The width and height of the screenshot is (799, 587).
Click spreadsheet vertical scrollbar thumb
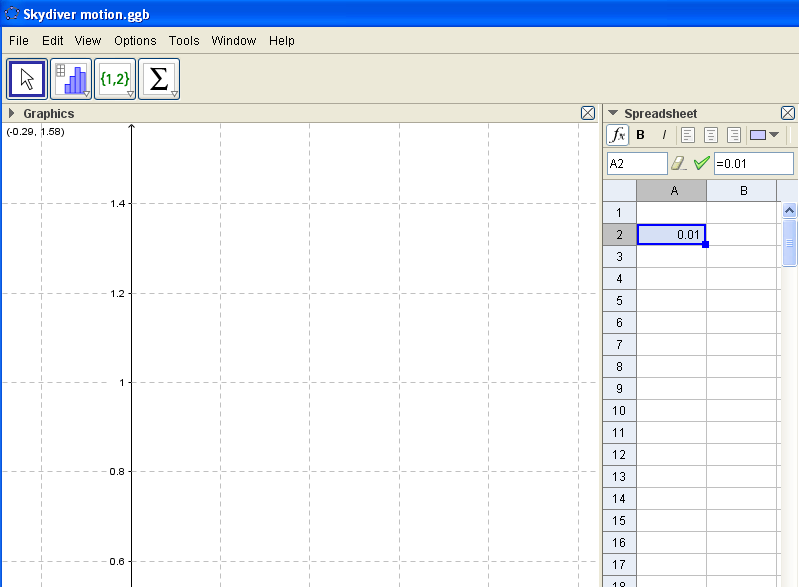tap(789, 243)
